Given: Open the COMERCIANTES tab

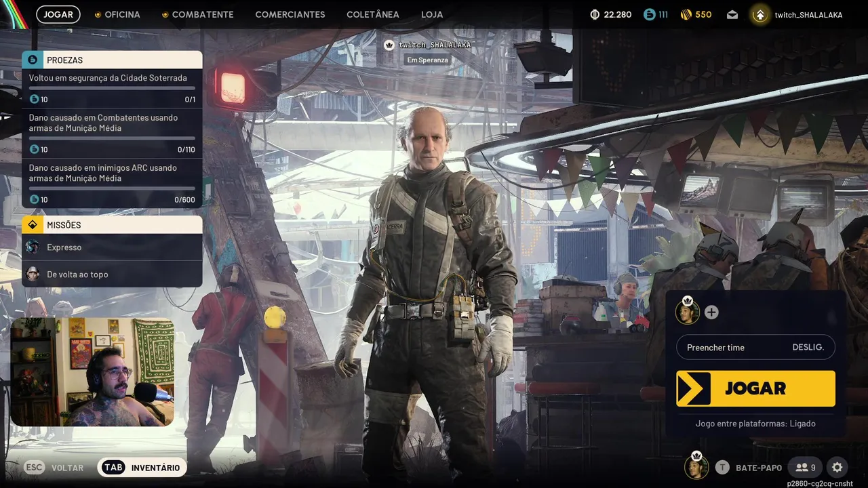Looking at the screenshot, I should (290, 14).
